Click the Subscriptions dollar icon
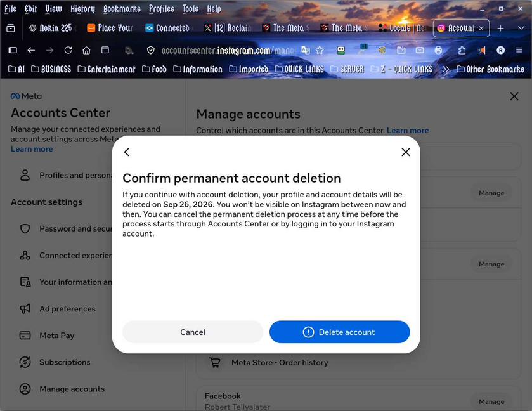This screenshot has width=532, height=411. point(25,362)
